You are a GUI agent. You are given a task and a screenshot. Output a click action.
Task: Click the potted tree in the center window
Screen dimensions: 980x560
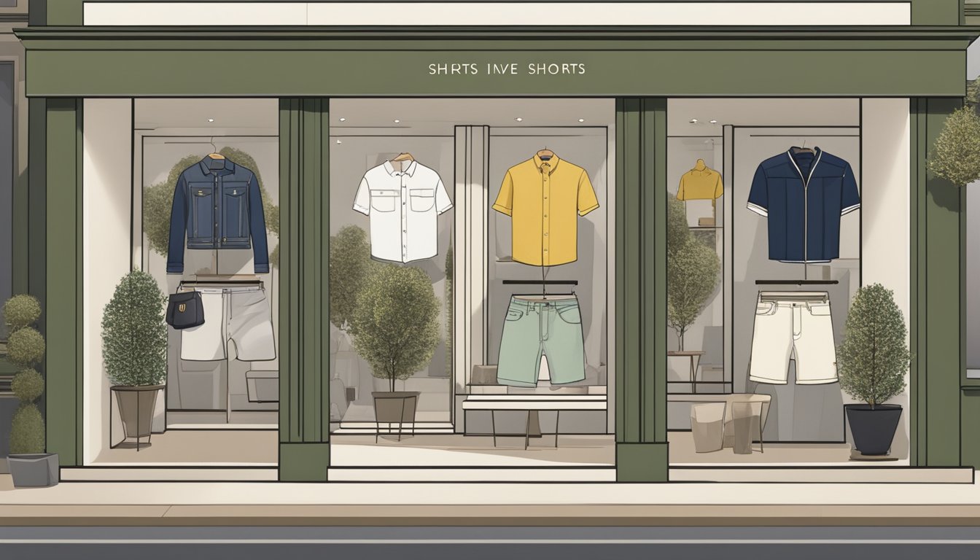click(x=394, y=353)
